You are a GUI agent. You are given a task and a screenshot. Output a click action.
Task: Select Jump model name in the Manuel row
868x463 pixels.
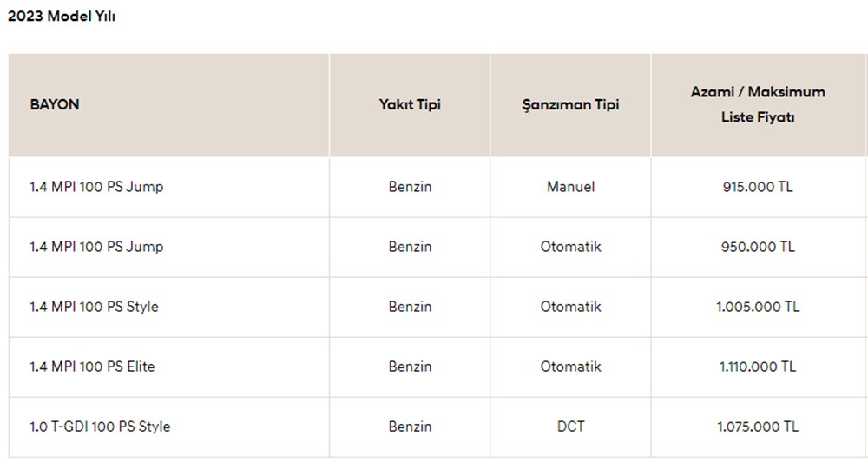[x=96, y=187]
